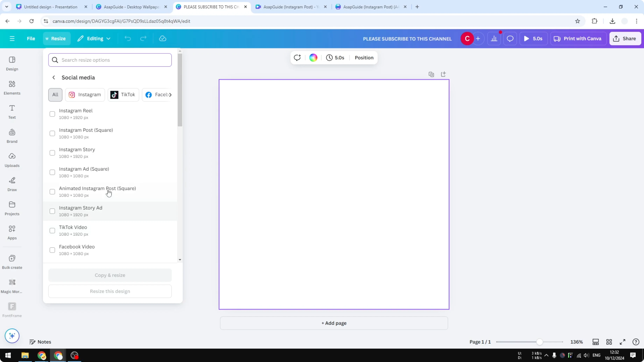This screenshot has height=362, width=644.
Task: Switch to the Draw panel
Action: (x=12, y=184)
